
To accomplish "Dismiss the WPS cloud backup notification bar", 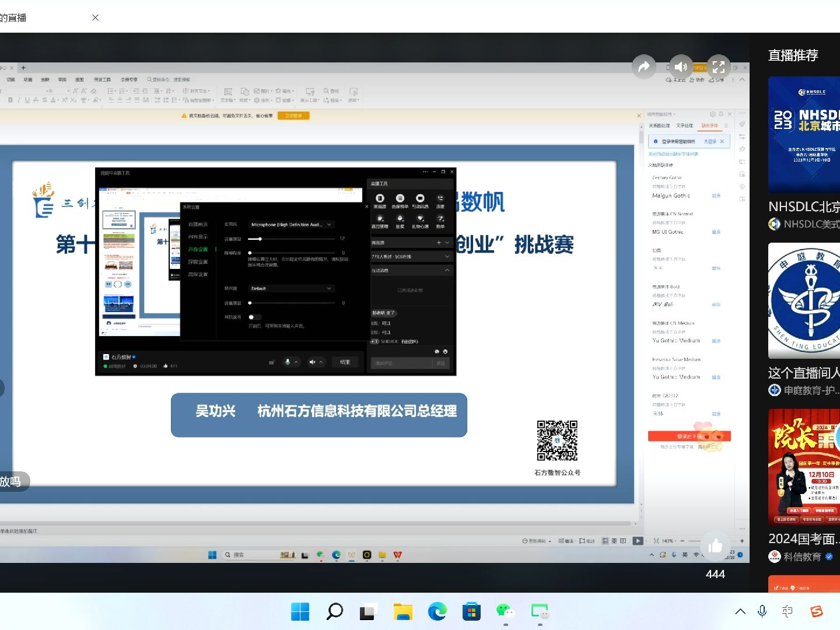I will pyautogui.click(x=639, y=116).
